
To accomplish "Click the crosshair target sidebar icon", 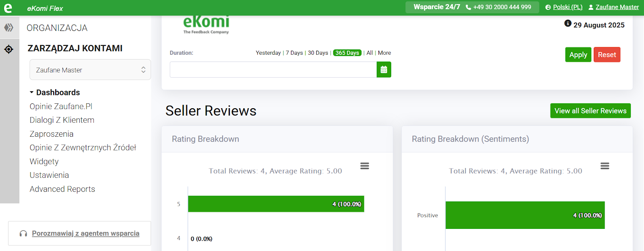I will click(9, 49).
